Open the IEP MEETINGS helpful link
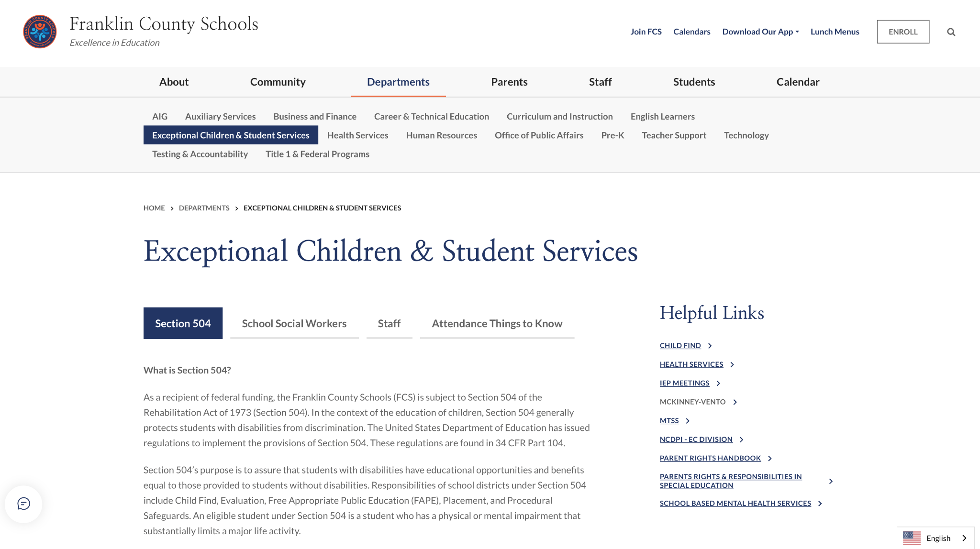Image resolution: width=980 pixels, height=549 pixels. (x=685, y=383)
